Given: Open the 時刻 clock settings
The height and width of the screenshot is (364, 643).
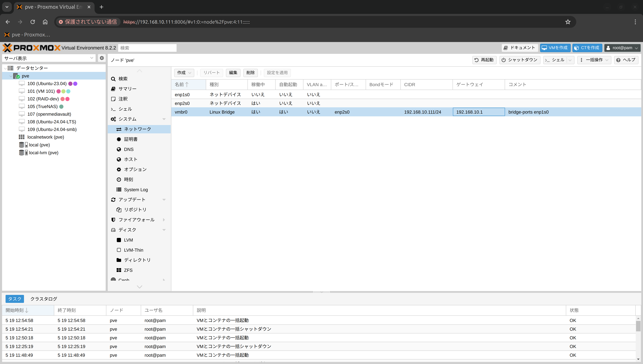Looking at the screenshot, I should tap(128, 180).
